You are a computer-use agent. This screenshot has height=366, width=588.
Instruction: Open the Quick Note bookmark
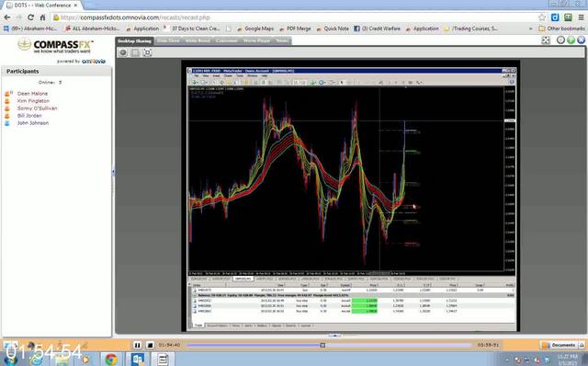click(x=333, y=29)
